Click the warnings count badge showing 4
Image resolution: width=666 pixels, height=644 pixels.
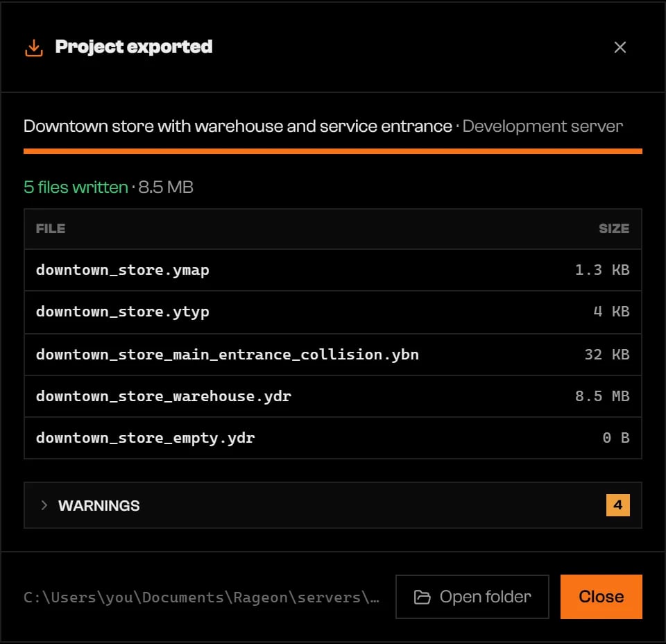click(x=617, y=505)
